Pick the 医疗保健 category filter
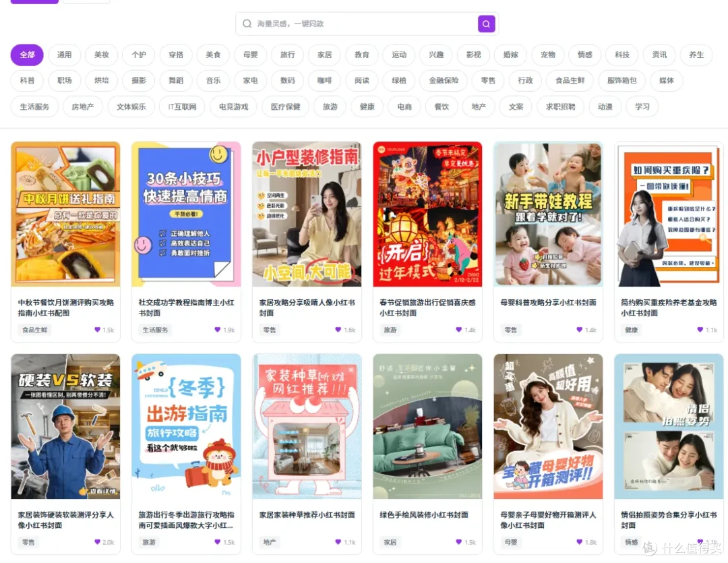Screen dimensions: 728x563 pos(286,107)
